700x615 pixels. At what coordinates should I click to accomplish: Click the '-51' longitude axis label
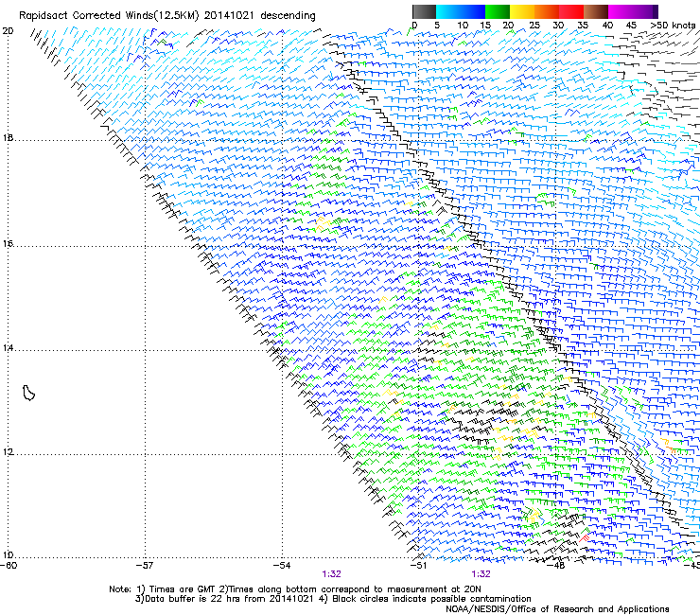point(418,566)
